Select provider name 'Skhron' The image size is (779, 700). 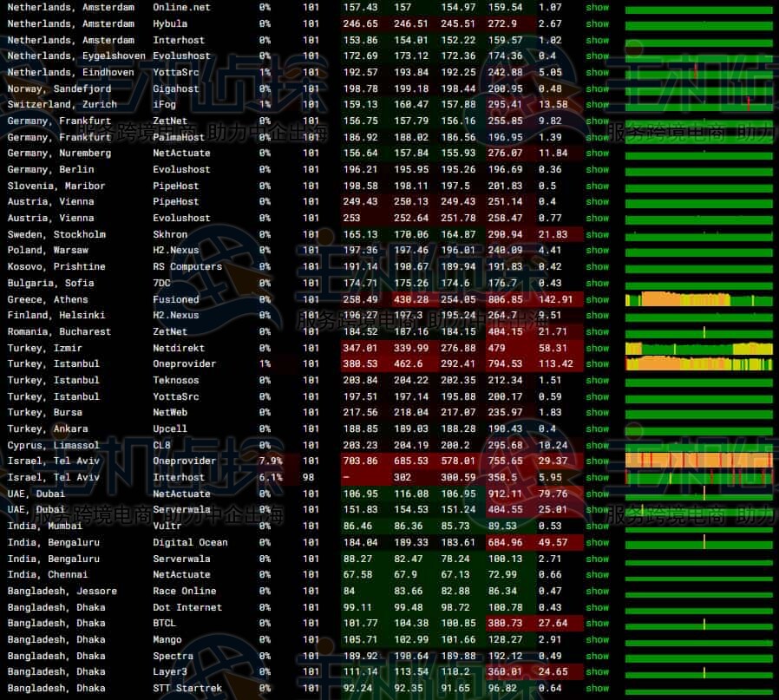(x=170, y=234)
